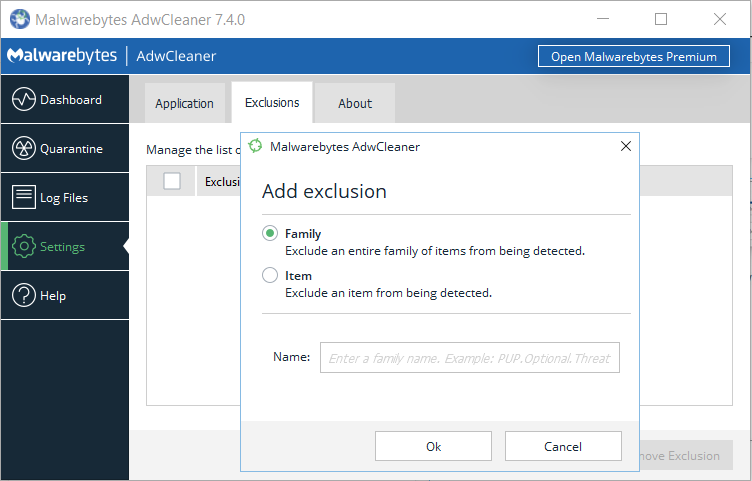Click the AdwCleaner text in header
The height and width of the screenshot is (481, 752).
click(176, 56)
